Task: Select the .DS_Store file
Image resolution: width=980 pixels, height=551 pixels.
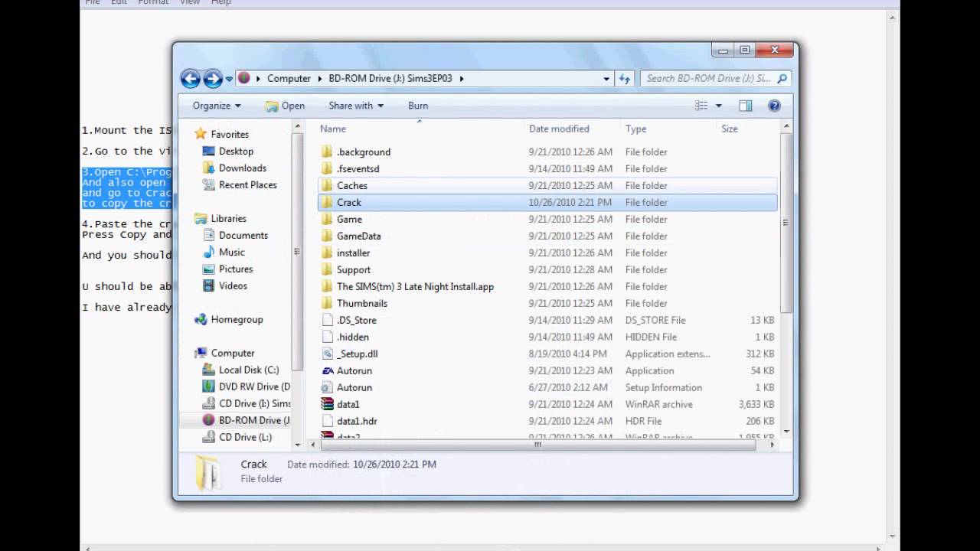Action: click(x=357, y=320)
